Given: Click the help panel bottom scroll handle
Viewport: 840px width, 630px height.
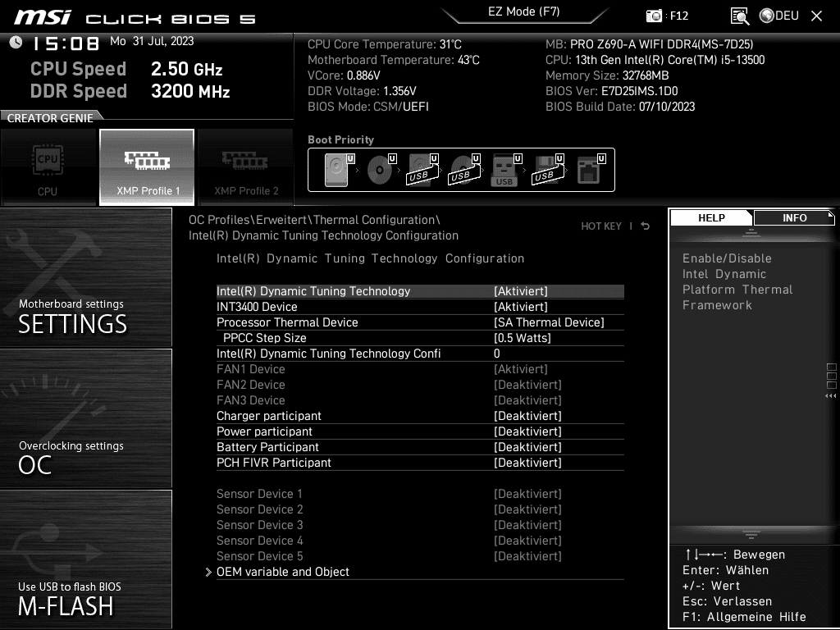Looking at the screenshot, I should [x=751, y=533].
